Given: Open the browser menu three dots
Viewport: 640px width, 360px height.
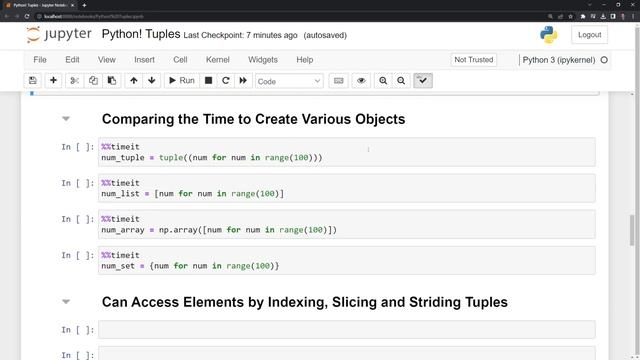Looking at the screenshot, I should coord(633,16).
